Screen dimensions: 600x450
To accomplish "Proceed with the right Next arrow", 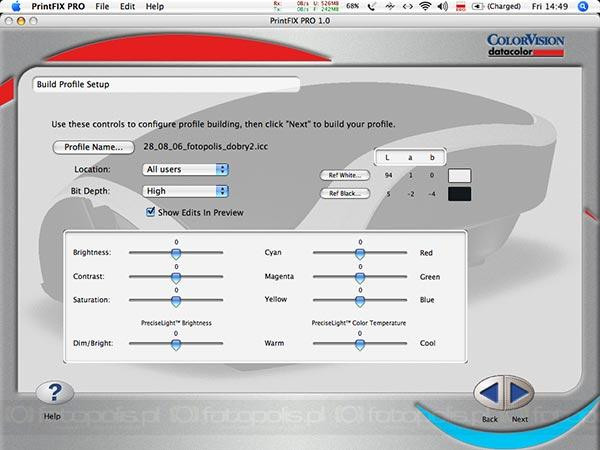I will click(519, 393).
